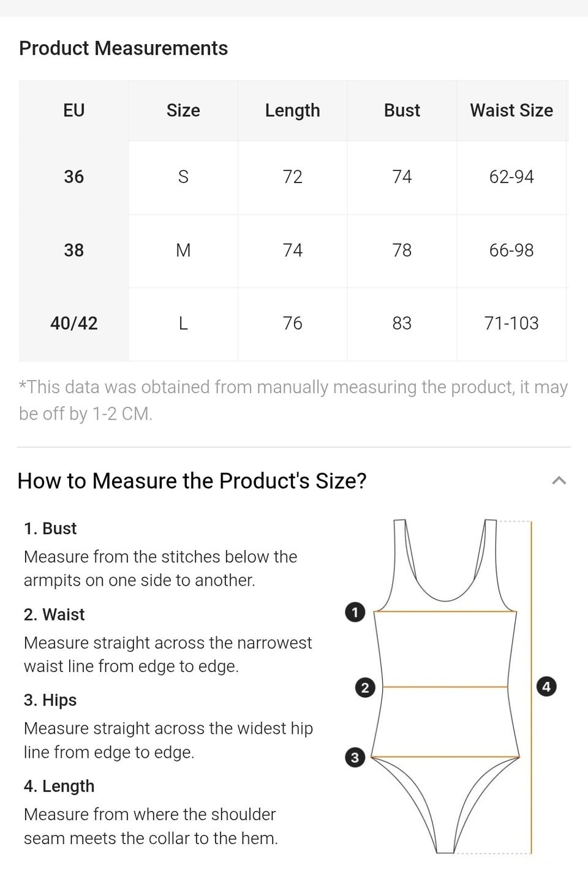The height and width of the screenshot is (879, 588).
Task: Click the Product Measurements heading
Action: (123, 48)
